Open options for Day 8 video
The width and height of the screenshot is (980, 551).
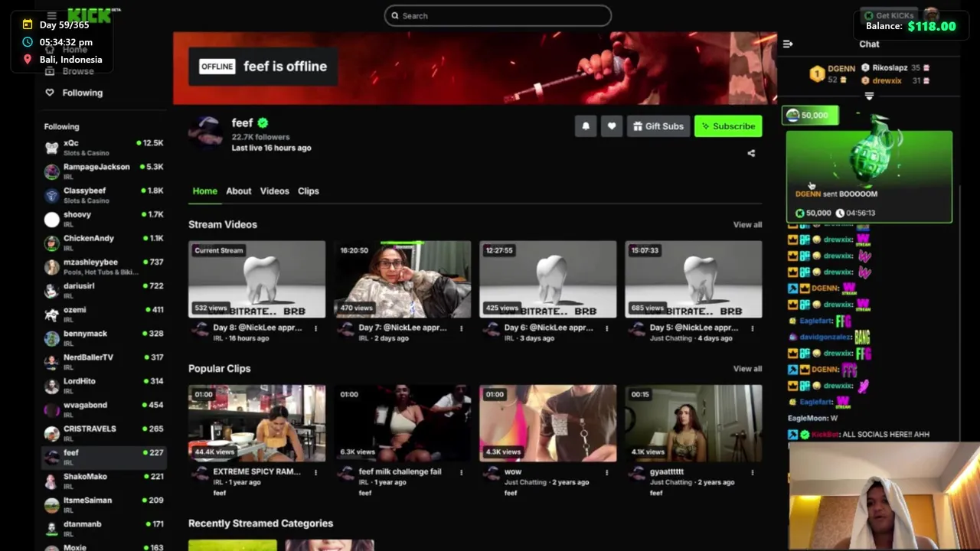315,328
